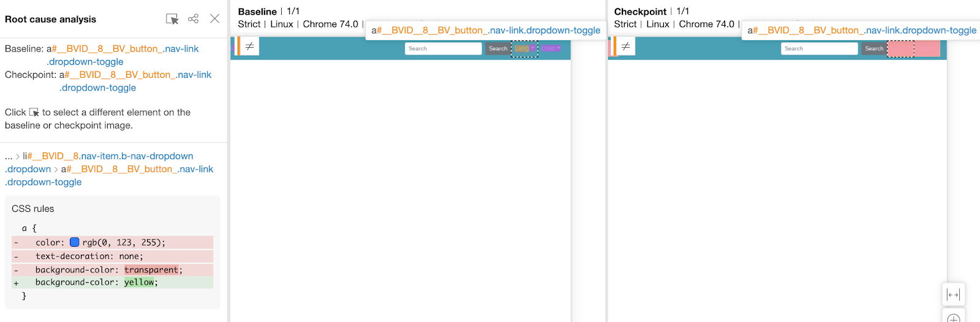This screenshot has height=322, width=980.
Task: Select the li#__BVID__8 breadcrumb item
Action: (108, 156)
